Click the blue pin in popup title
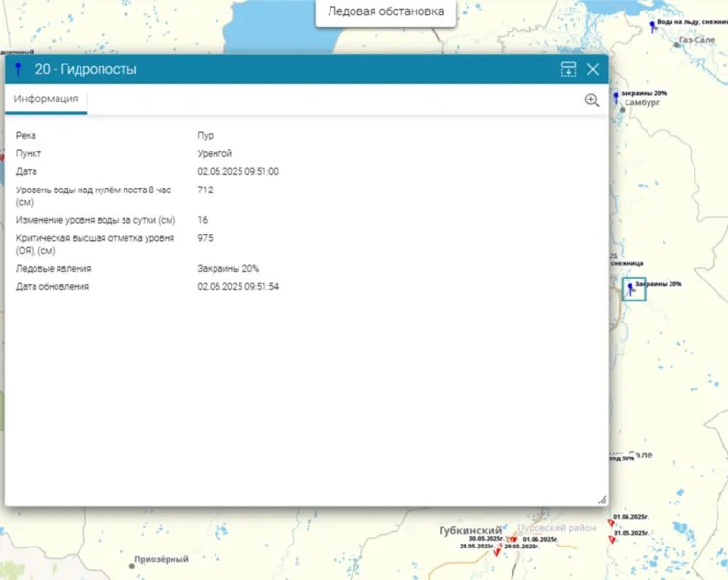This screenshot has height=580, width=728. pos(18,69)
